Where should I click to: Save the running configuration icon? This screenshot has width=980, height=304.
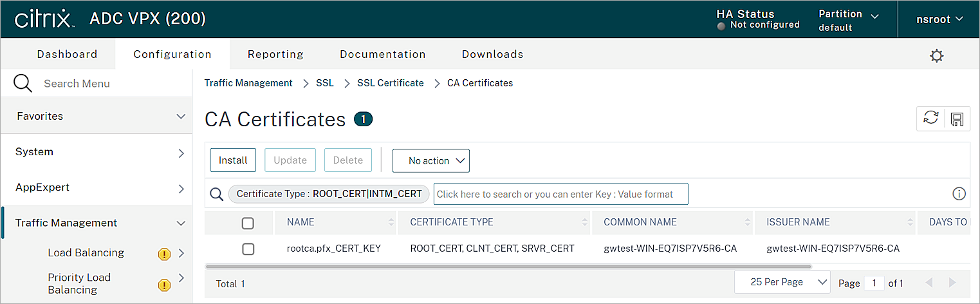pyautogui.click(x=957, y=119)
